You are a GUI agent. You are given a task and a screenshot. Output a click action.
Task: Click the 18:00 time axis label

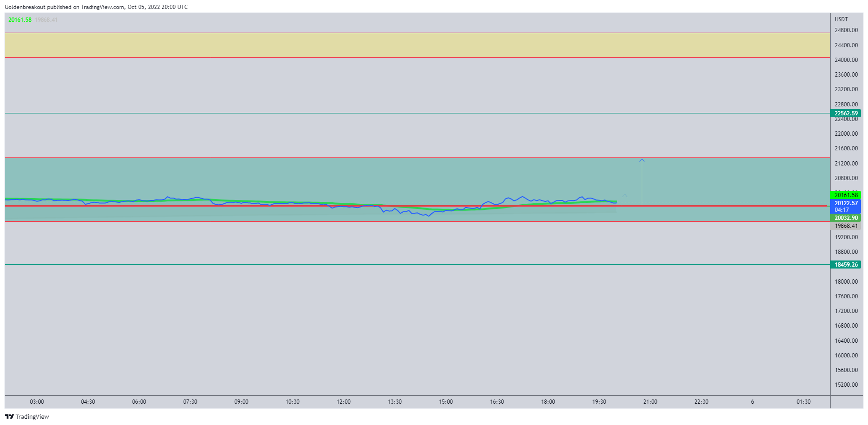tap(548, 402)
